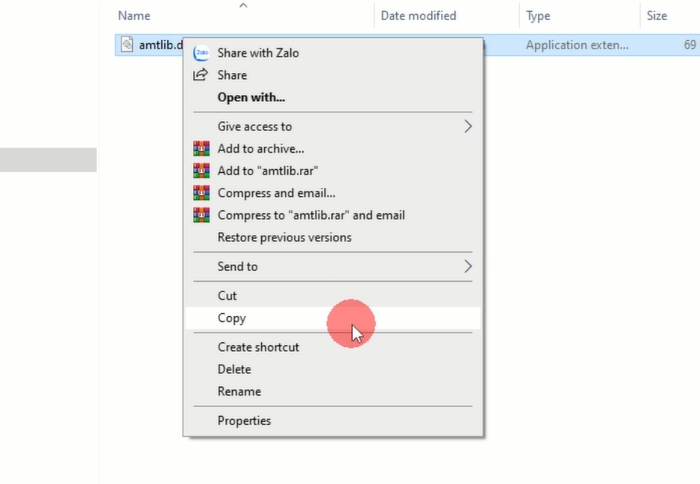Pick Delete in the context menu
This screenshot has height=484, width=700.
coord(234,369)
